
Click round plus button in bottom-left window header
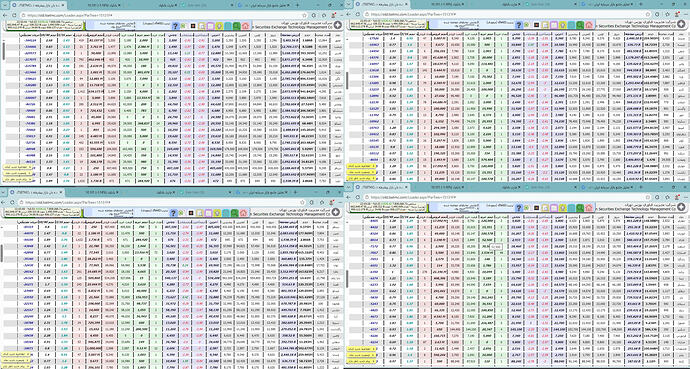(335, 212)
